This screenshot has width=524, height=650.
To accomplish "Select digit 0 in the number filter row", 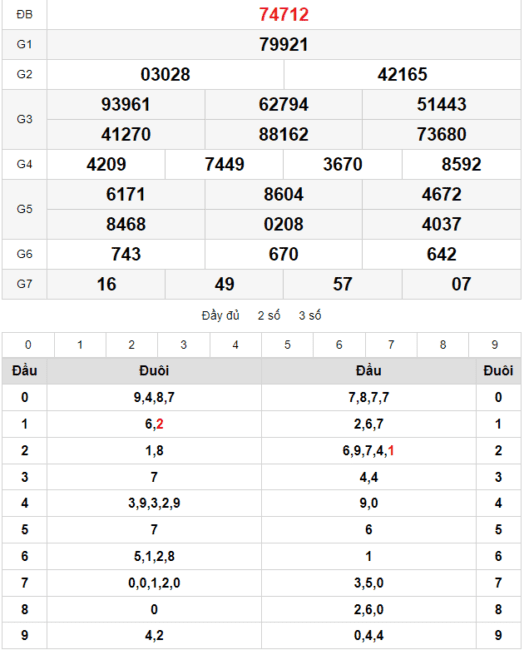I will pos(28,345).
